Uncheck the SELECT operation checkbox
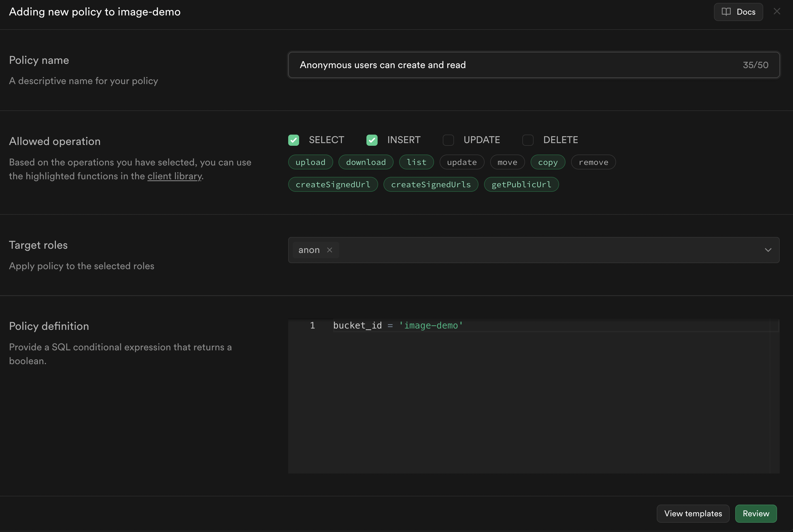Viewport: 793px width, 532px height. (x=294, y=140)
